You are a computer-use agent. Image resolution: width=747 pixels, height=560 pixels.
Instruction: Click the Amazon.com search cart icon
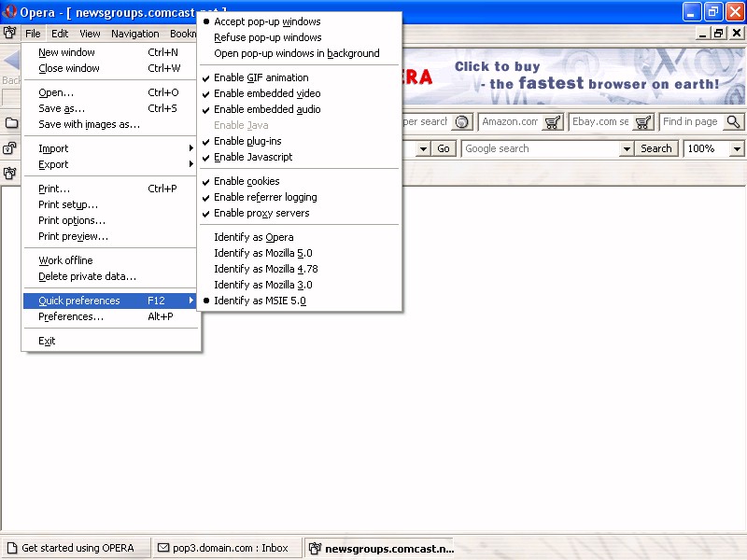click(x=553, y=122)
